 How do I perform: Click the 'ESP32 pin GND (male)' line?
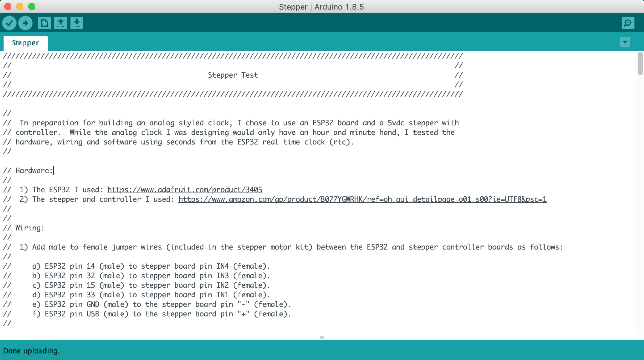147,304
